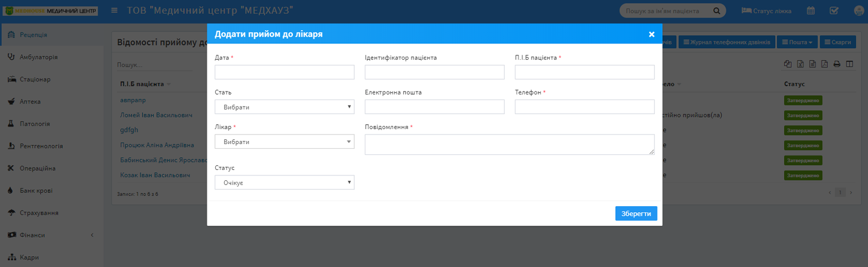Focus the Дата input field

tap(285, 72)
